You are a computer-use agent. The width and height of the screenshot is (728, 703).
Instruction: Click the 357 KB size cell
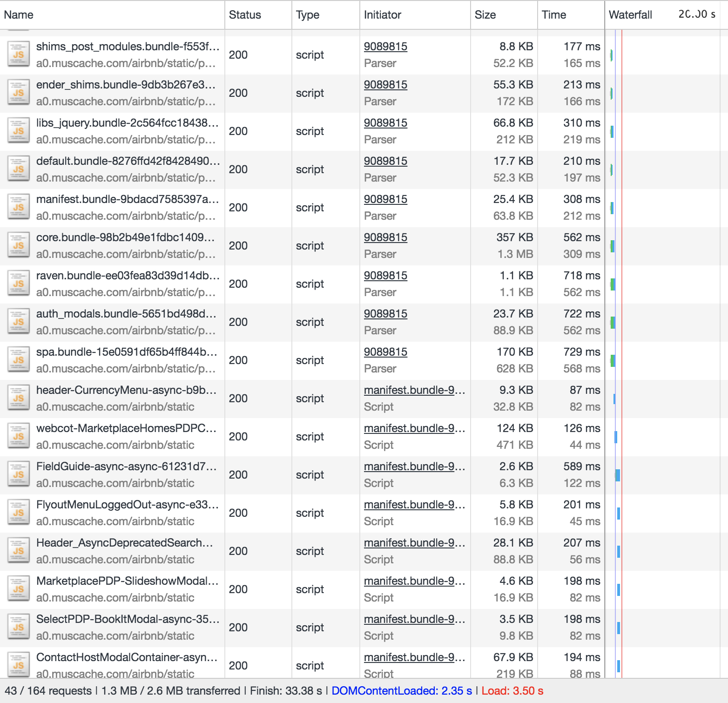click(x=515, y=237)
